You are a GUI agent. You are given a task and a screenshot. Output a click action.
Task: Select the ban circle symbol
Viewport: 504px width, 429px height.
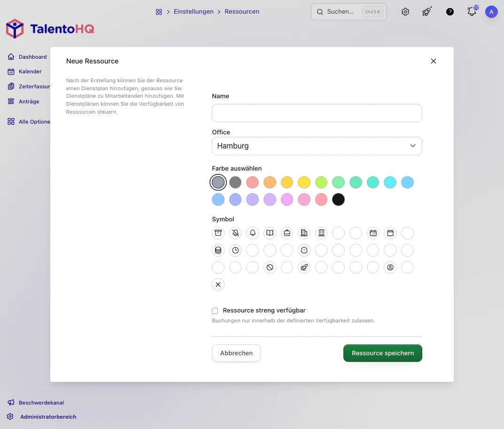270,267
